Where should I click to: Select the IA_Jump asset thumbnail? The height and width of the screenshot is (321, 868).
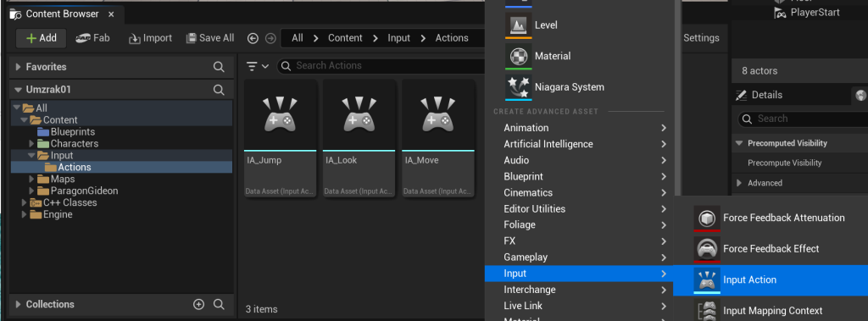tap(280, 138)
